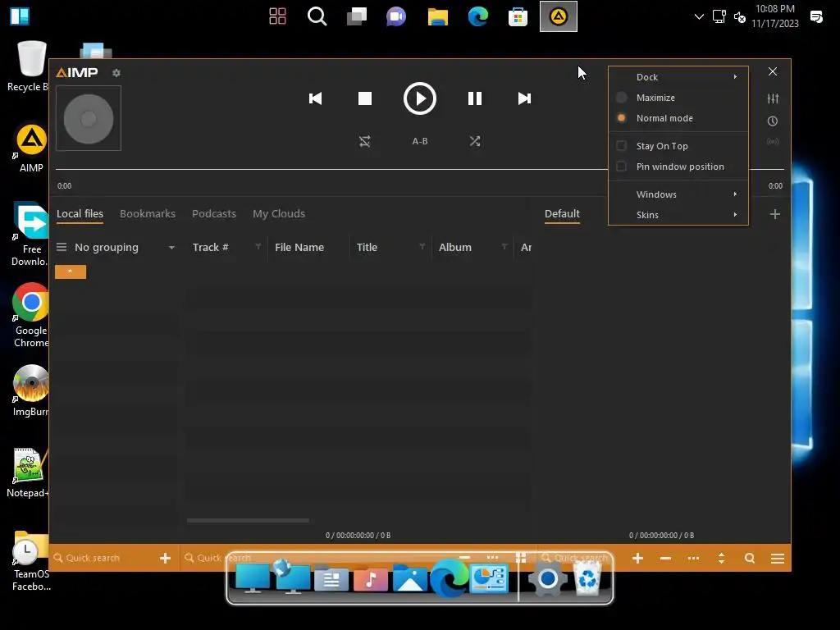Switch to the Bookmarks tab
Screen dimensions: 840x630
[x=148, y=214]
